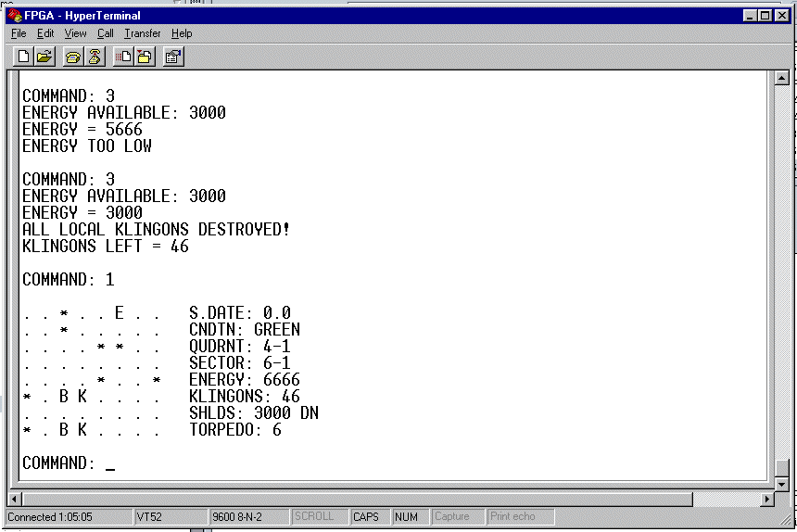
Task: Click the Send file toolbar icon
Action: (123, 57)
